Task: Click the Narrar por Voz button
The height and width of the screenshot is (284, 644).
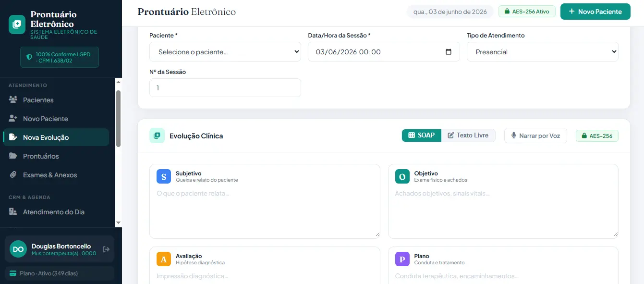Action: click(535, 136)
